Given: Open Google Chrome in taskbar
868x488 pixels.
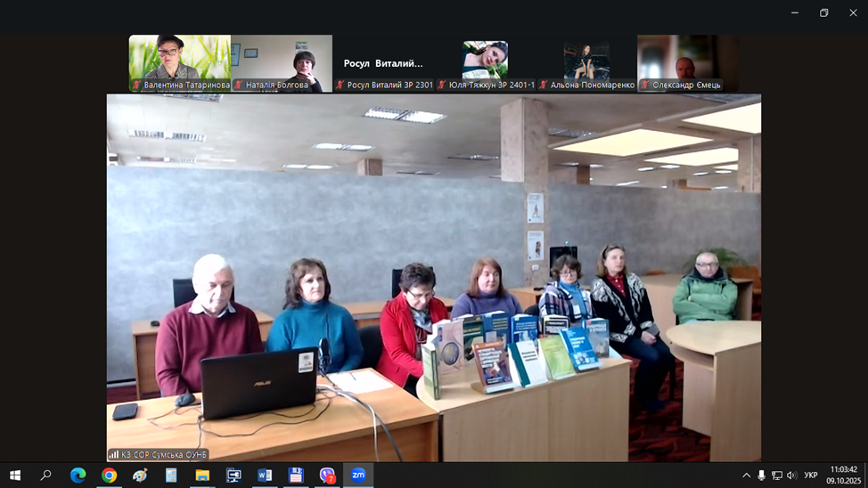Looking at the screenshot, I should coord(109,476).
